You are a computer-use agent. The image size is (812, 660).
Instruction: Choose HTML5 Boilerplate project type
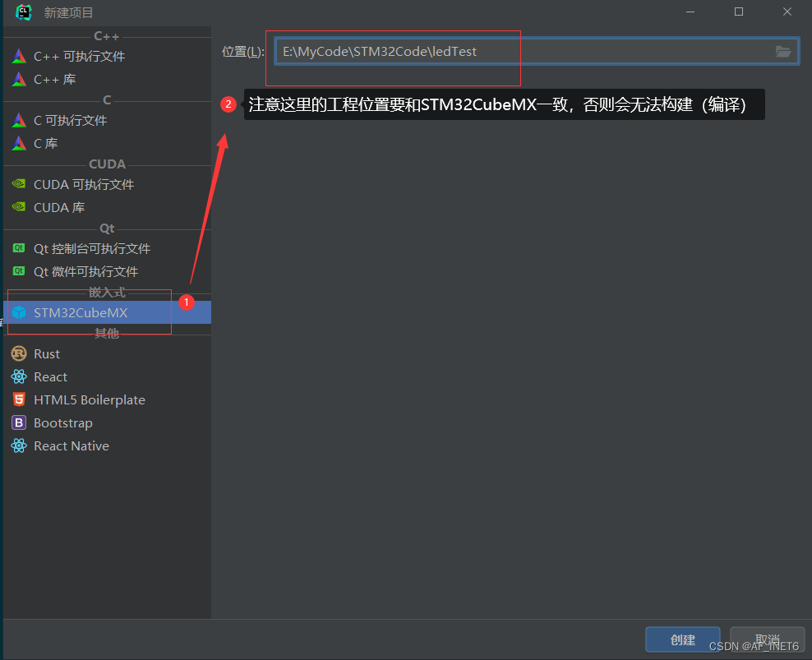click(x=107, y=400)
